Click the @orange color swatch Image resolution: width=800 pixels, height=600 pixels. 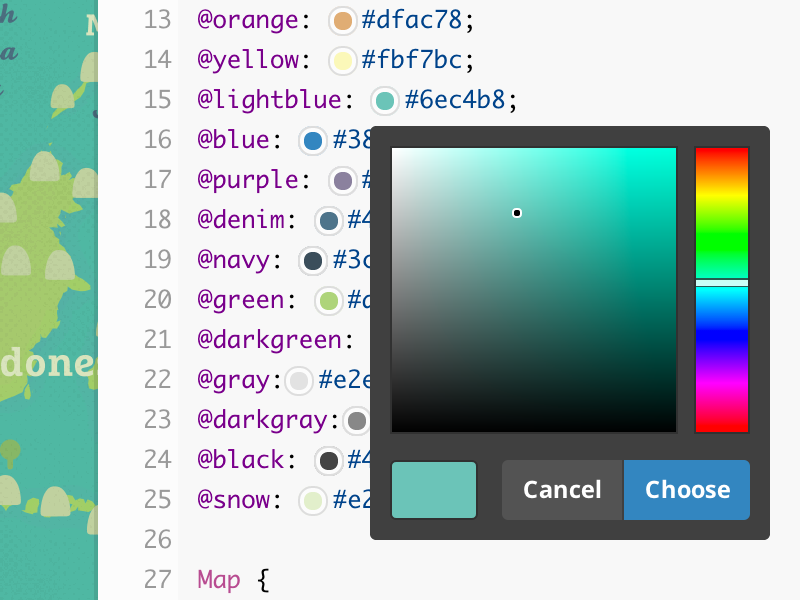[343, 20]
